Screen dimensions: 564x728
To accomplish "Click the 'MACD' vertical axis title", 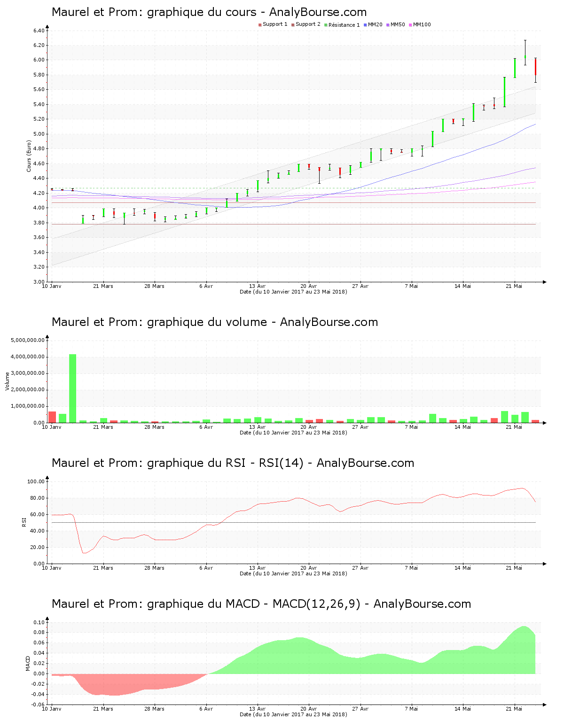I will point(28,663).
